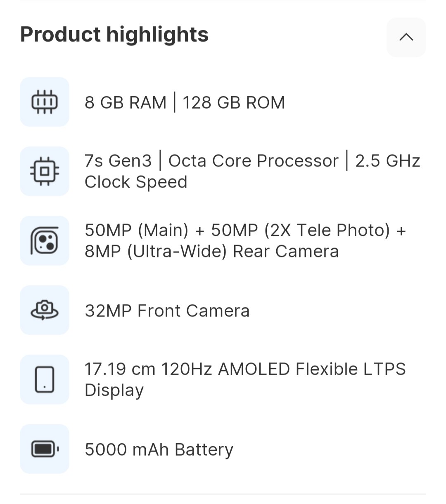
Task: Click the Octa Core Processor text
Action: (253, 161)
